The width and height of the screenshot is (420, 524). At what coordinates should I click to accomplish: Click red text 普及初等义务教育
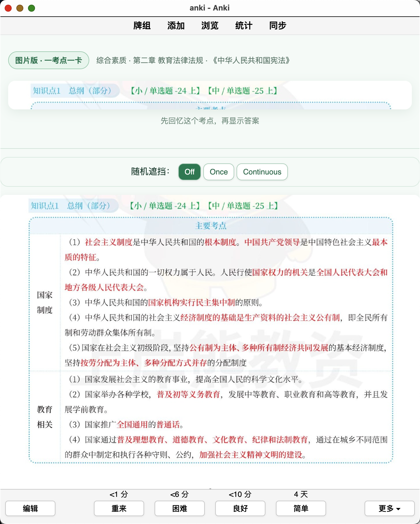point(188,394)
